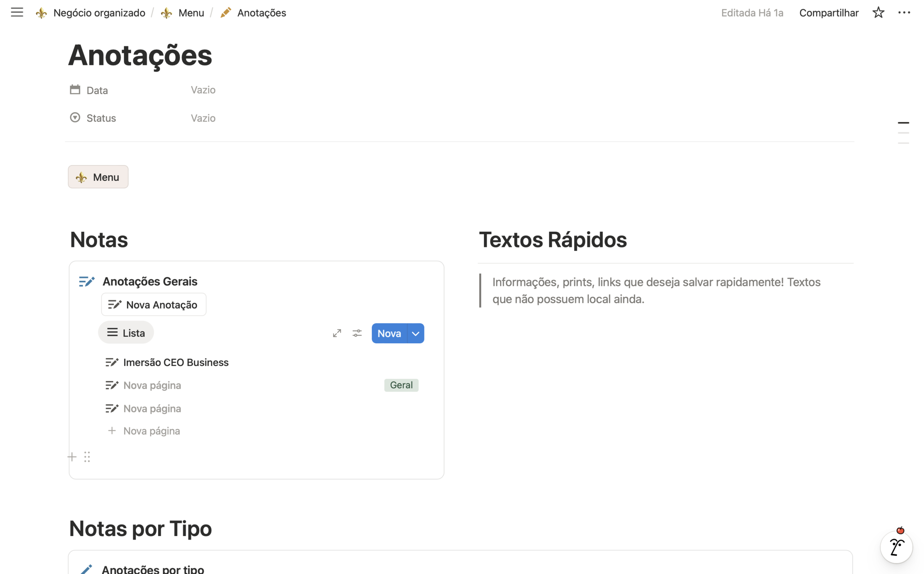Image resolution: width=924 pixels, height=574 pixels.
Task: Click the Compartilhar button
Action: pyautogui.click(x=829, y=13)
